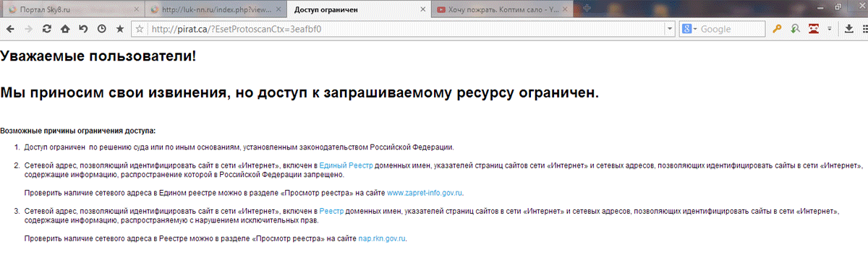This screenshot has width=868, height=260.
Task: Click the green arrow extension icon
Action: click(x=796, y=30)
